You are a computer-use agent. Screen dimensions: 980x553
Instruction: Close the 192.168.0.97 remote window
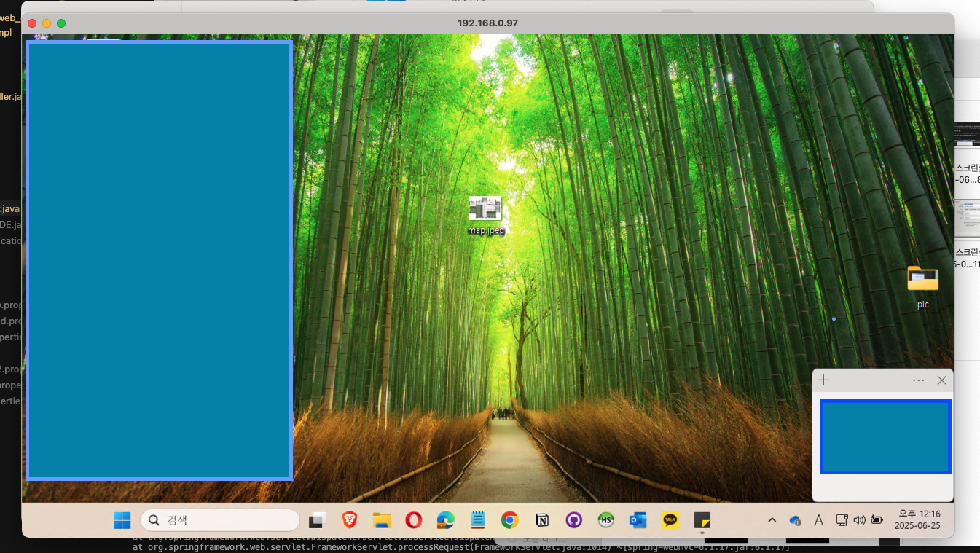coord(32,23)
